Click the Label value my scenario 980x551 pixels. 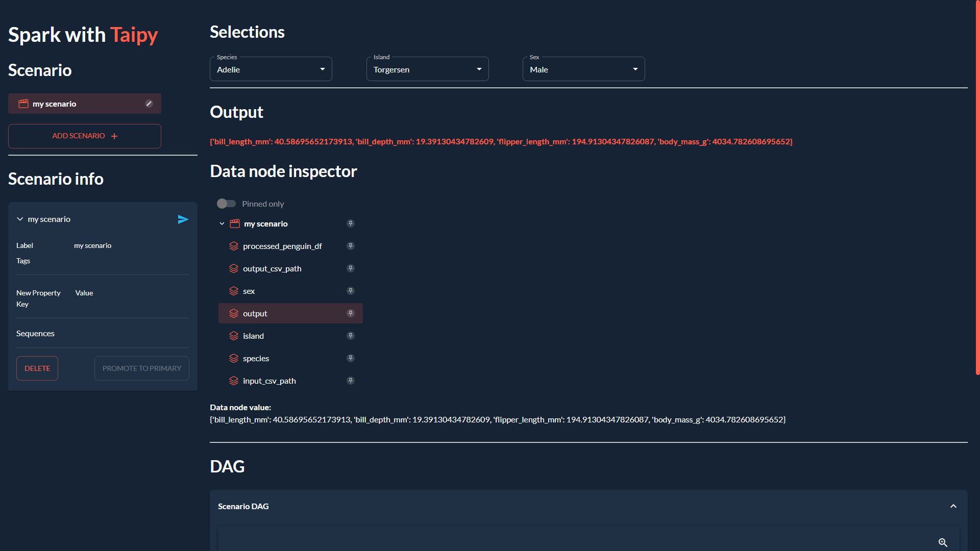(x=93, y=245)
